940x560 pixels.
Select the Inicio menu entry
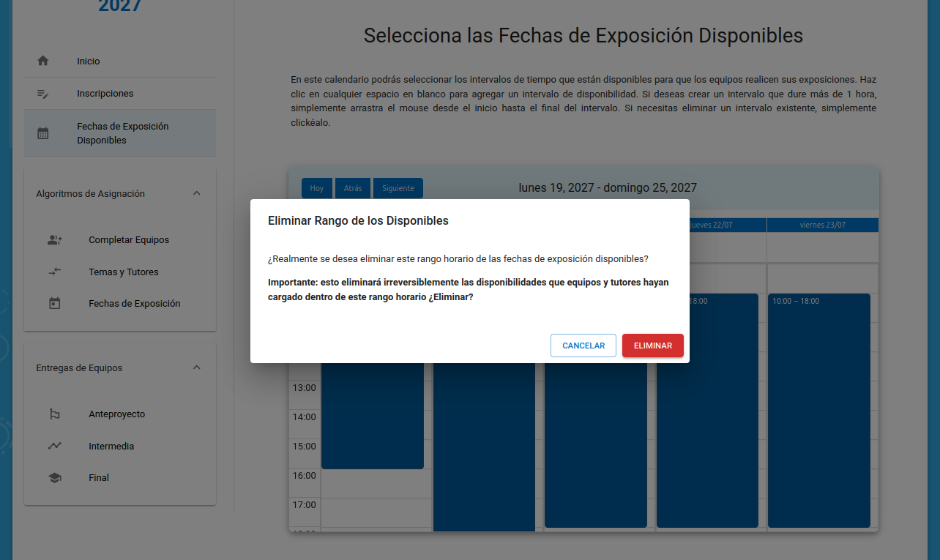[x=89, y=61]
